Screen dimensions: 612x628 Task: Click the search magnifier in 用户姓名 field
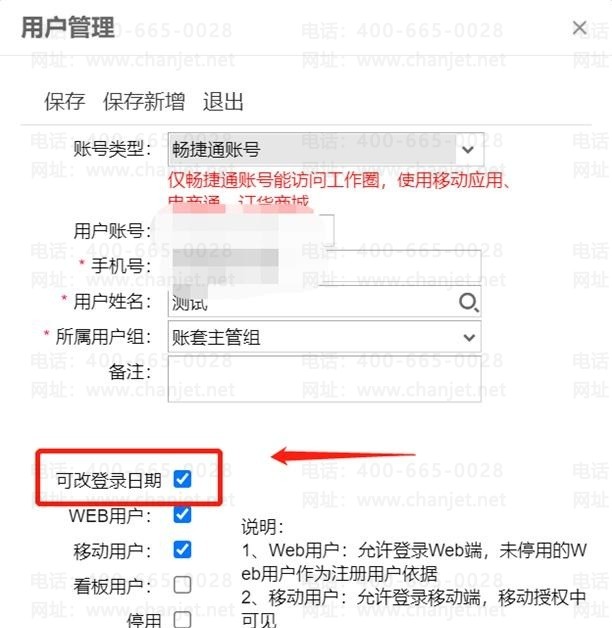(469, 302)
